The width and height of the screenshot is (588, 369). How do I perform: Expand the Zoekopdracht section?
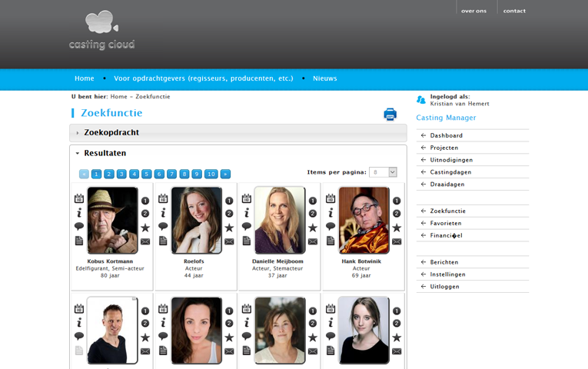(238, 132)
